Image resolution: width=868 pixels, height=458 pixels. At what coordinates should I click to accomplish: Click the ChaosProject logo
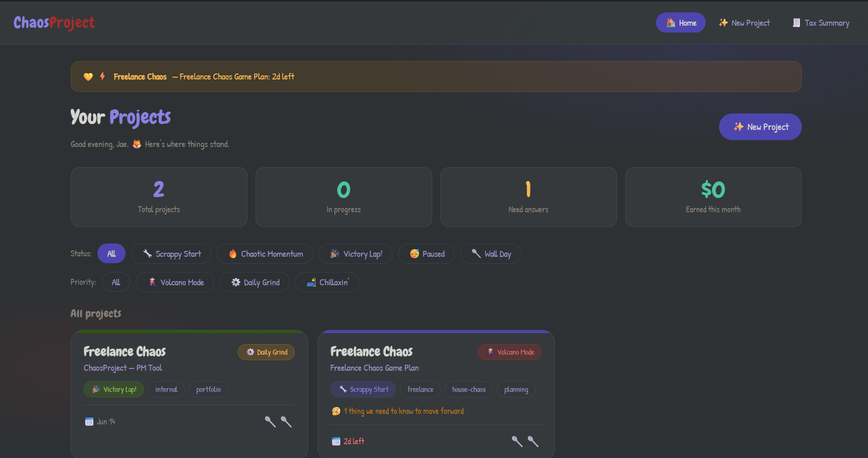[x=54, y=23]
